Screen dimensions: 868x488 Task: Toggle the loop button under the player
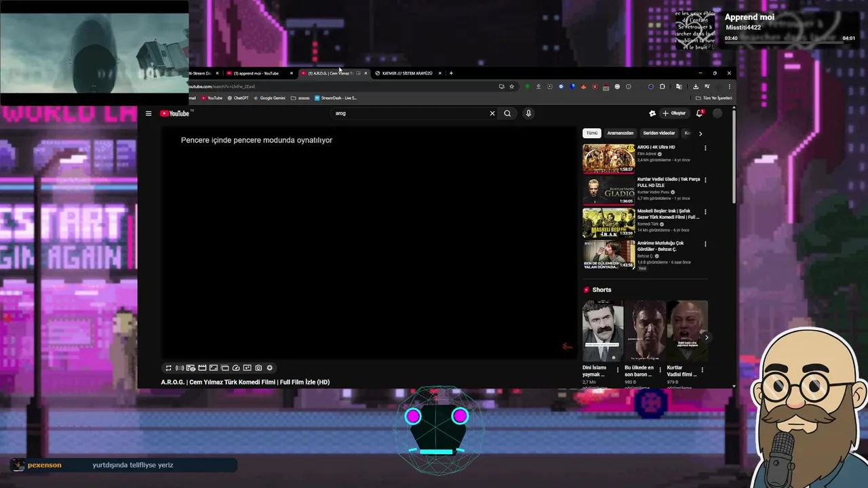(168, 368)
